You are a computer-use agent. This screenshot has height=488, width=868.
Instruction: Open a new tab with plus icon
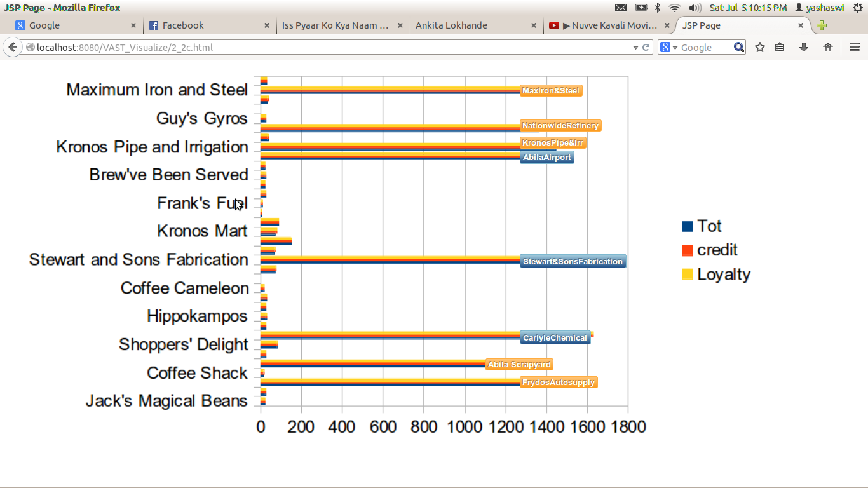coord(822,25)
